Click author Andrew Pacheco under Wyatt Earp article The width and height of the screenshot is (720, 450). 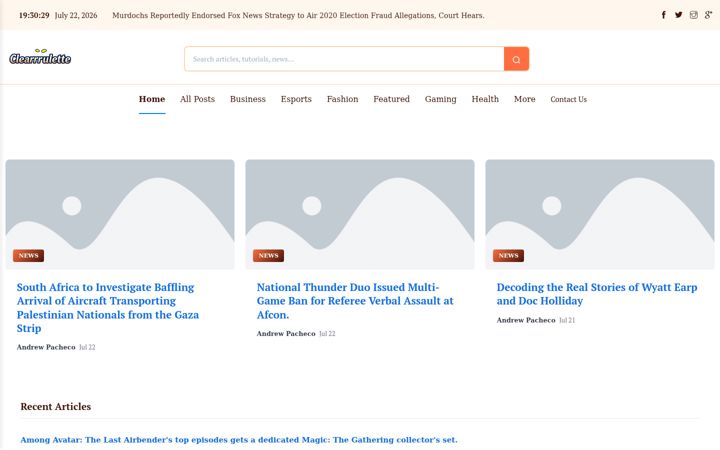pyautogui.click(x=526, y=320)
